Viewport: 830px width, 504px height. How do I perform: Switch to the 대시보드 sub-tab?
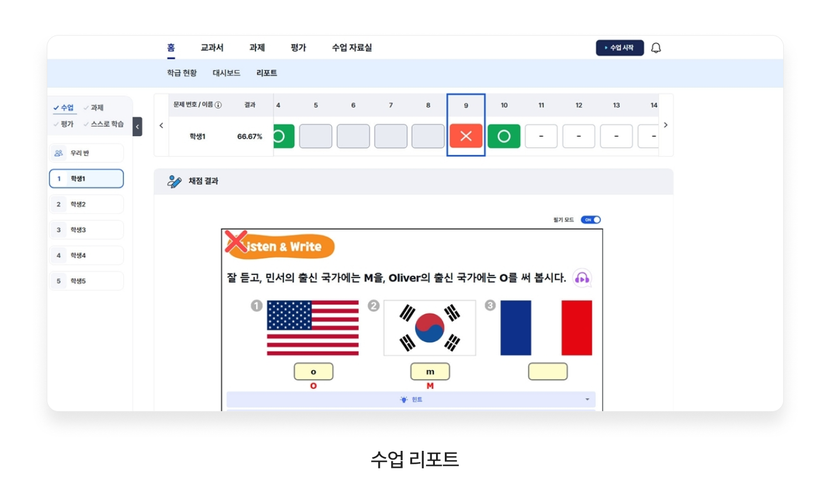226,73
